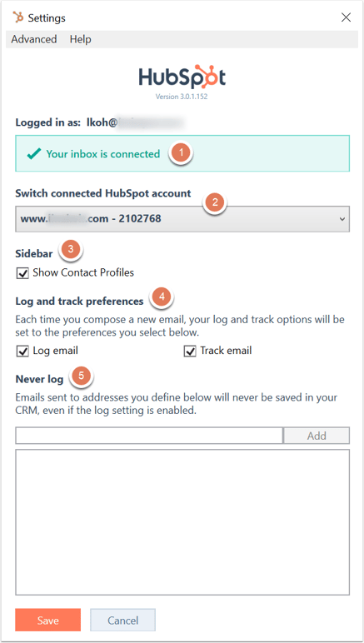Click the orange number 3 badge near Sidebar

(x=72, y=250)
